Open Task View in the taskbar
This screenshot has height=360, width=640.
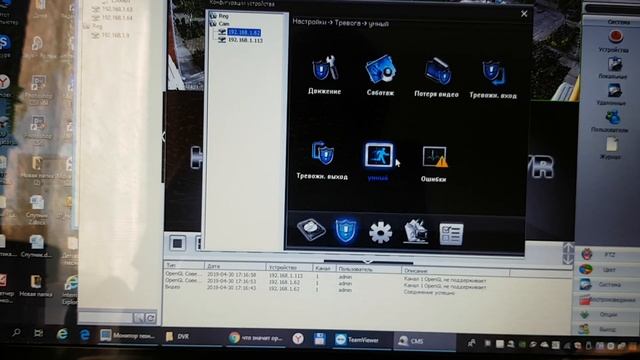click(x=38, y=333)
